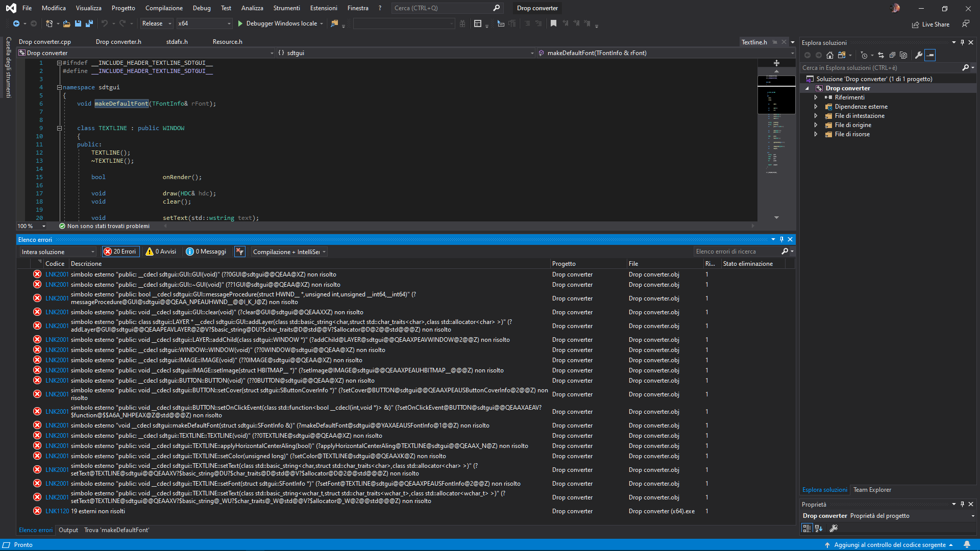Open the Compilazione menu

tap(163, 8)
